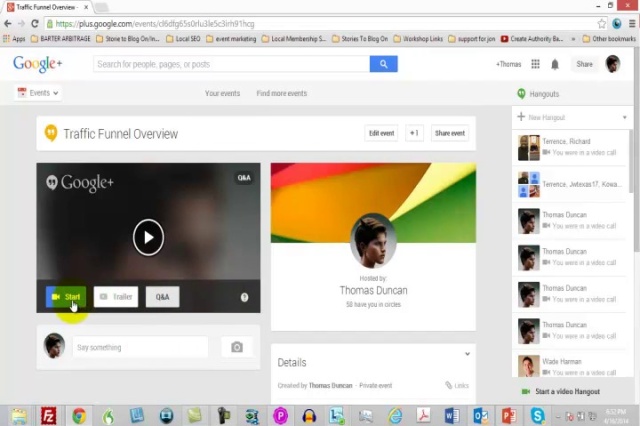The height and width of the screenshot is (426, 640).
Task: Open the New Hangout dropdown arrow
Action: [x=624, y=118]
